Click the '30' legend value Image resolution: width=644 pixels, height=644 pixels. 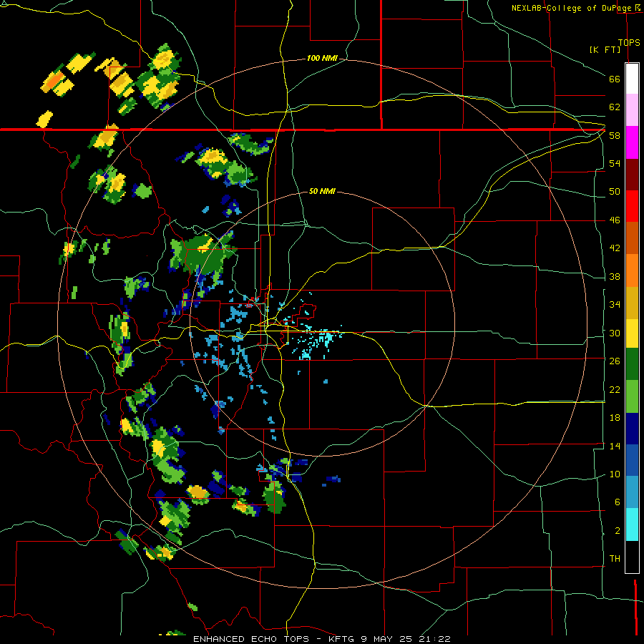click(615, 333)
